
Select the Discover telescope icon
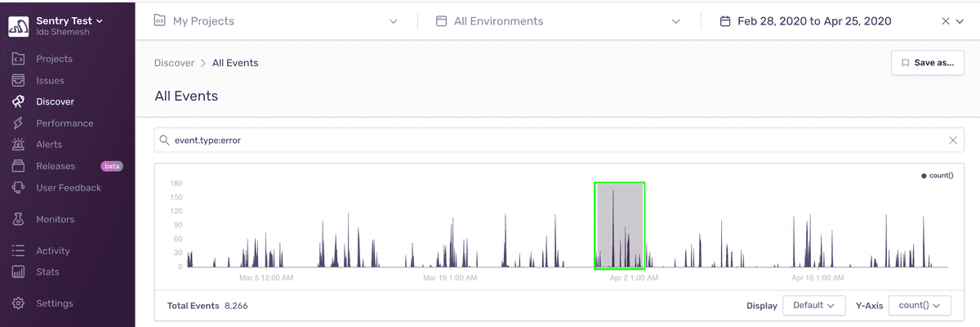pos(18,101)
